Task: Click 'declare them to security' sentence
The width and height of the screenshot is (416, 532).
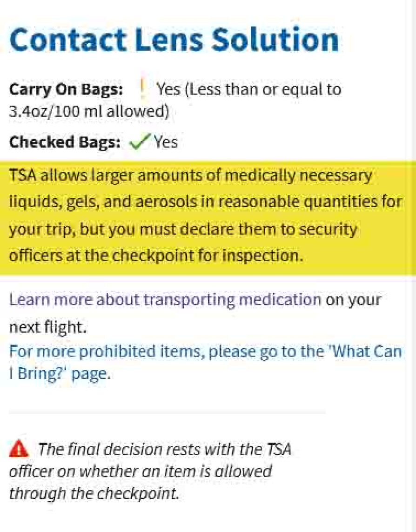Action: tap(268, 229)
